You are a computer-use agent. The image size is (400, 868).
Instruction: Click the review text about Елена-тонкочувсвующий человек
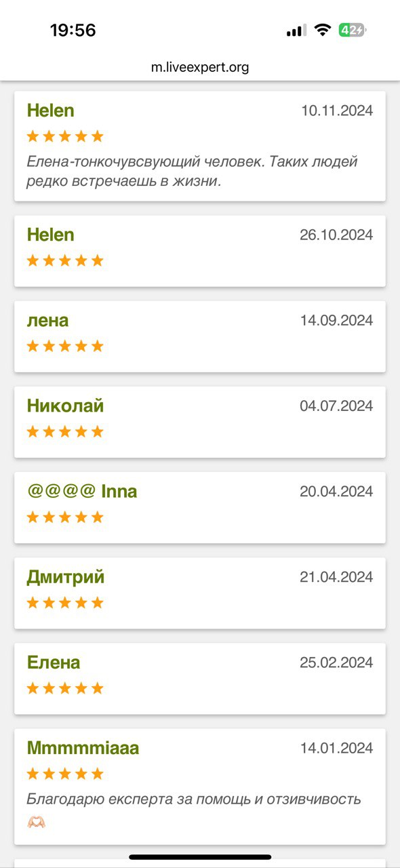click(x=193, y=172)
